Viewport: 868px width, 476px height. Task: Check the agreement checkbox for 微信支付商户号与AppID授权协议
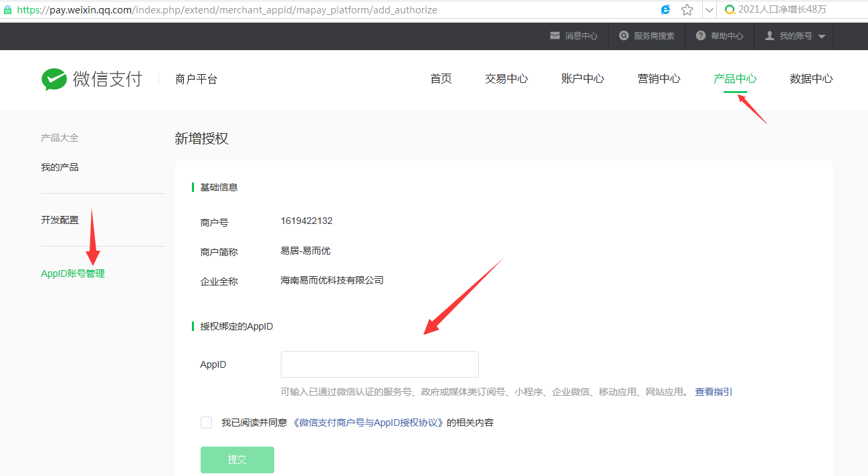click(x=206, y=422)
